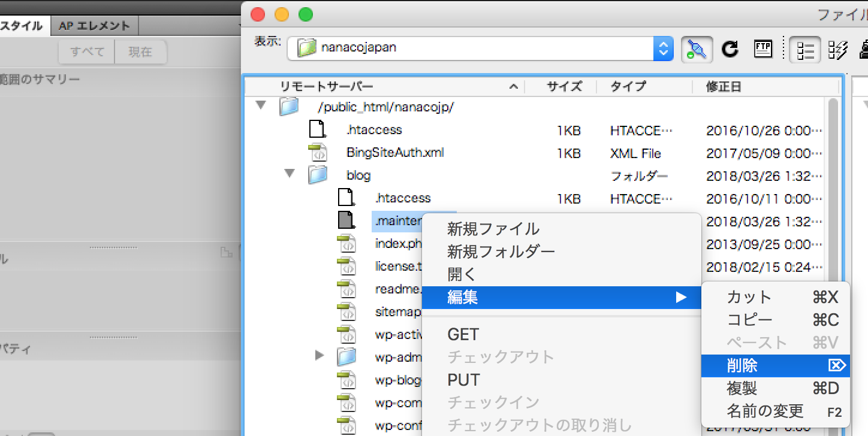
Task: Click the index.php file icon
Action: [x=346, y=244]
